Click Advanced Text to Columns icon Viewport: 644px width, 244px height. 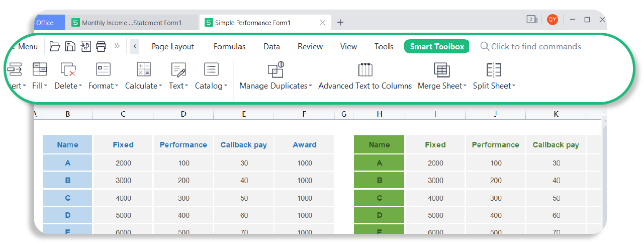click(365, 69)
